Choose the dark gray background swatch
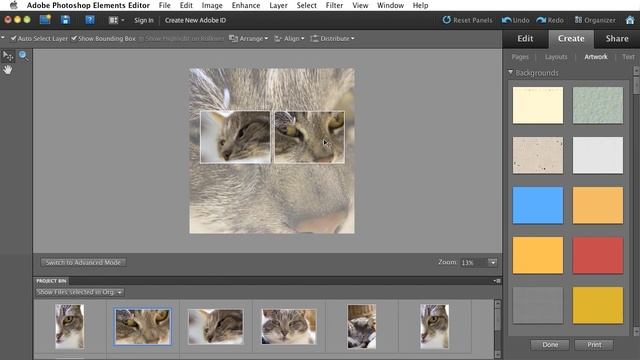Image resolution: width=640 pixels, height=360 pixels. 538,305
